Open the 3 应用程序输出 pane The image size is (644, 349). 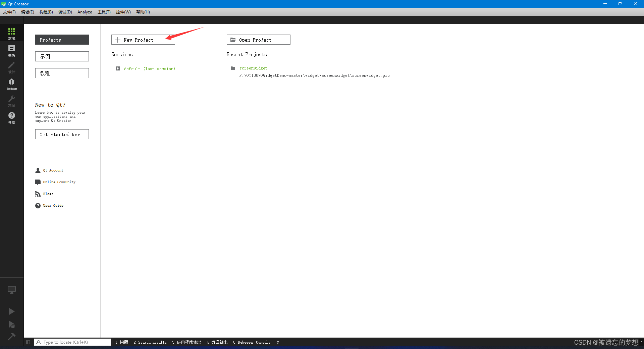(186, 342)
